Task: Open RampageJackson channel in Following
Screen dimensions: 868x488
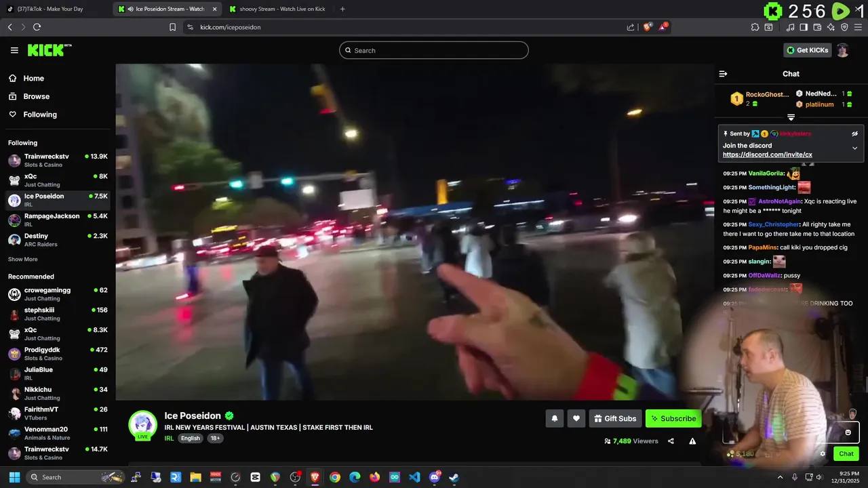Action: coord(58,220)
